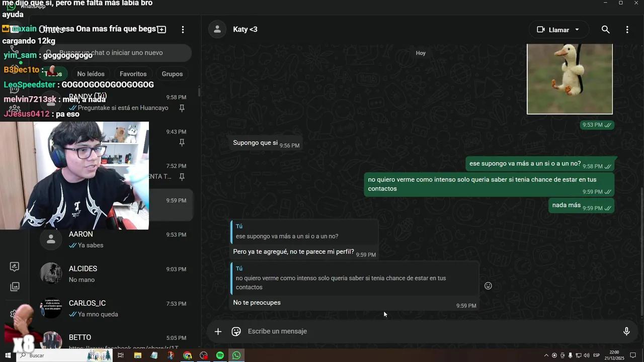The image size is (644, 362).
Task: Open Katy <3 contact profile picture
Action: tap(217, 29)
